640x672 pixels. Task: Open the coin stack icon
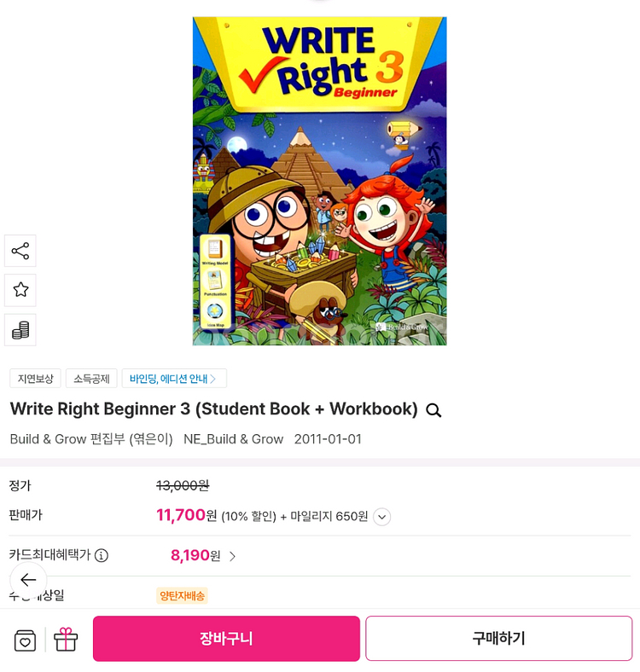(20, 330)
